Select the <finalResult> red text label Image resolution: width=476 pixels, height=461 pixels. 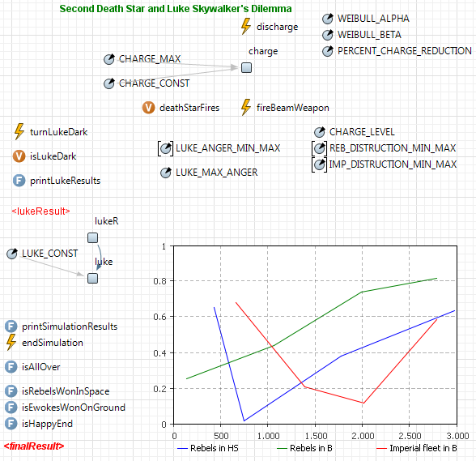(34, 446)
